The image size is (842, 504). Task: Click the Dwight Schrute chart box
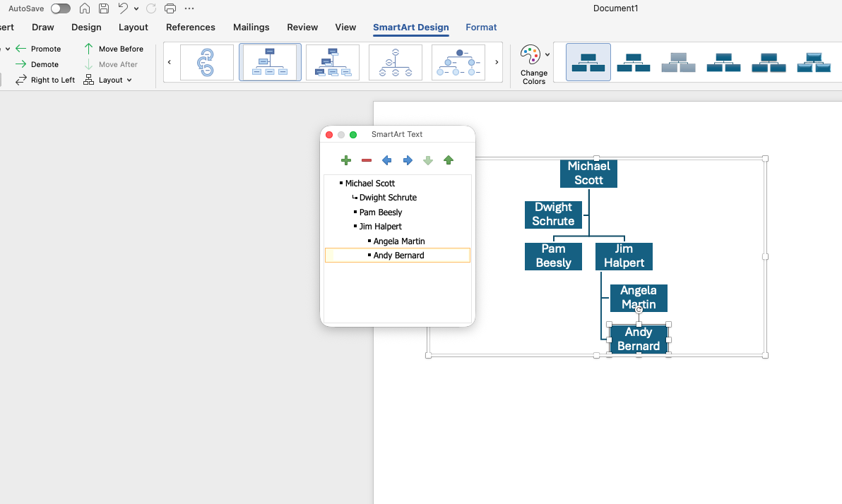click(x=553, y=214)
